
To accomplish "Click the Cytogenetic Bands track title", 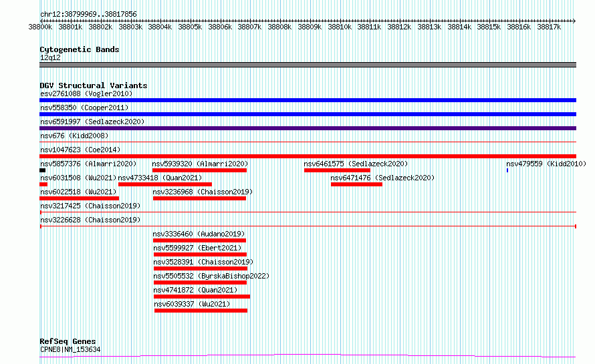I will [x=80, y=49].
